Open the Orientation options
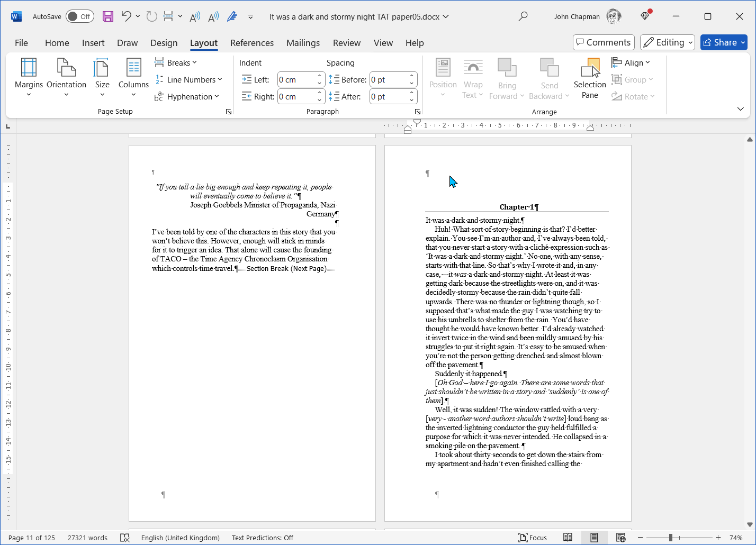Viewport: 756px width, 545px height. pos(66,77)
